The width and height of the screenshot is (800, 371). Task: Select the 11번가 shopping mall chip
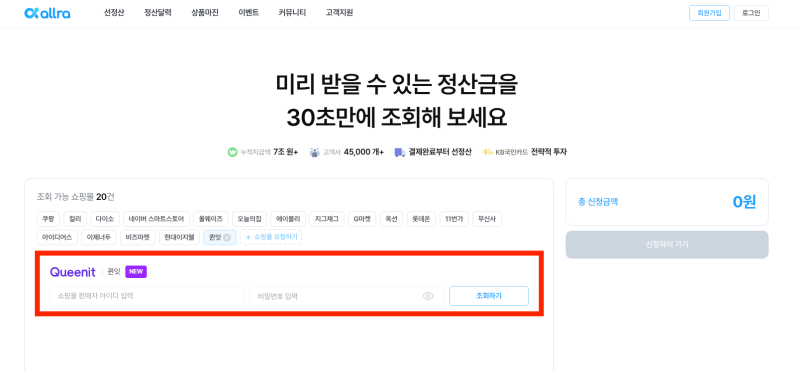455,219
